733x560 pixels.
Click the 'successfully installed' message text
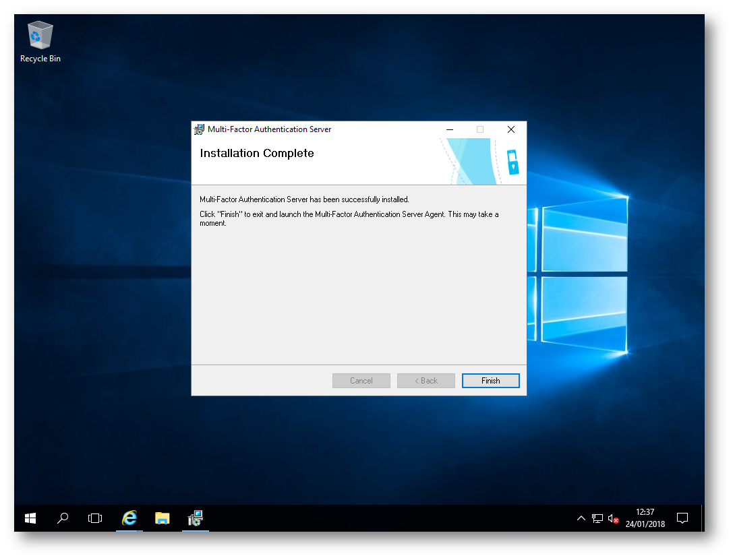[304, 199]
